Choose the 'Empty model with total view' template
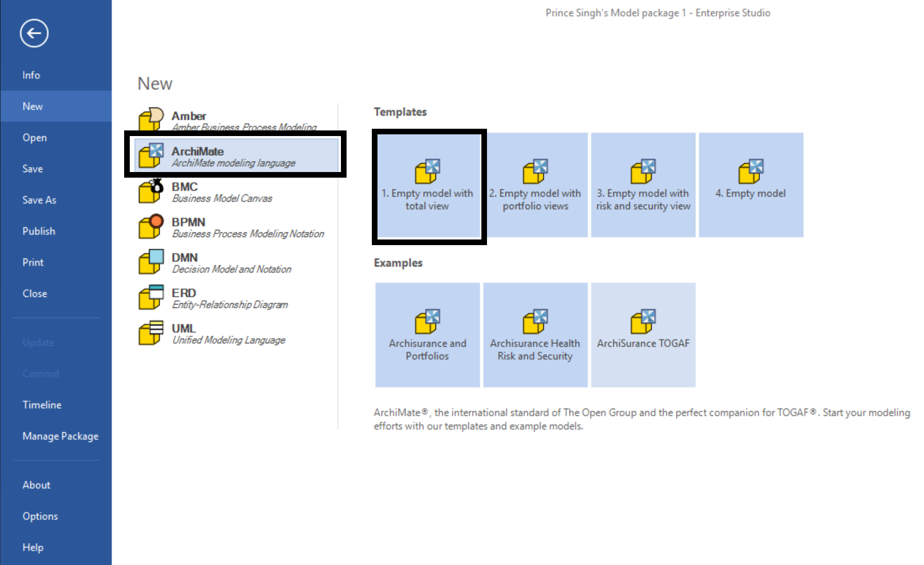924x565 pixels. coord(428,185)
